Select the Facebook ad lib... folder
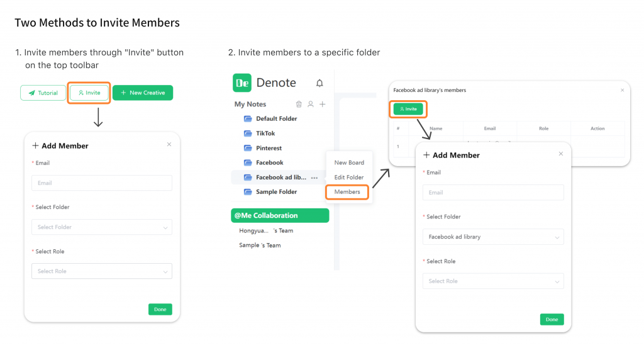Image resolution: width=644 pixels, height=345 pixels. point(280,178)
